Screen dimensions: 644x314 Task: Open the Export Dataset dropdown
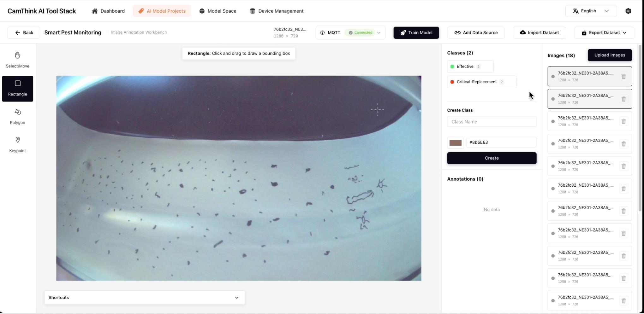[x=604, y=33]
